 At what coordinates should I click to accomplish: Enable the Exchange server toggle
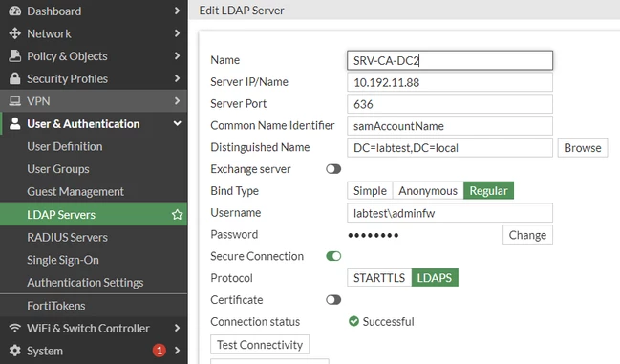pos(333,169)
